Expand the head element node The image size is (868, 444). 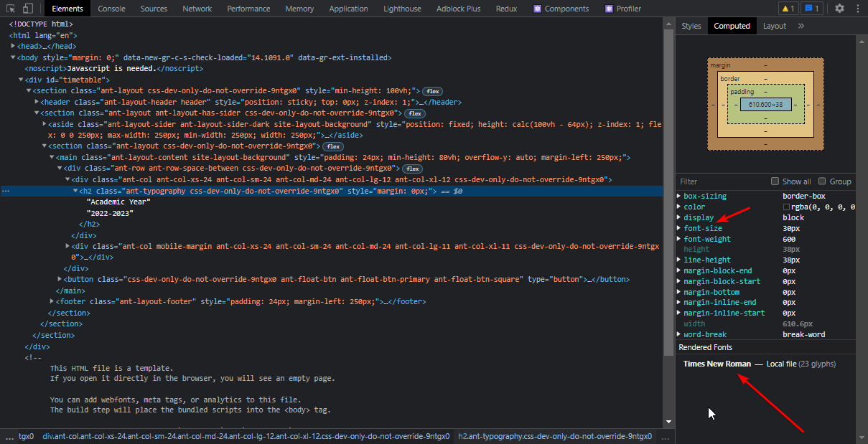click(13, 47)
